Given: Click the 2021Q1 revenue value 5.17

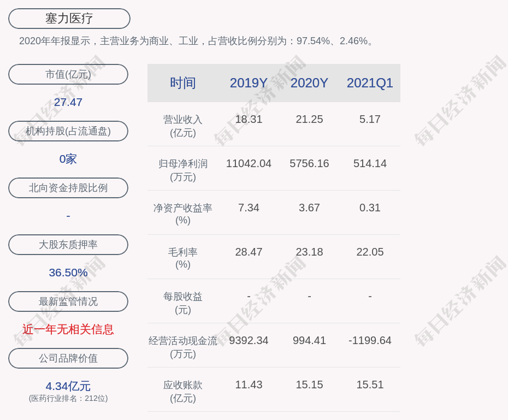Looking at the screenshot, I should point(370,119).
